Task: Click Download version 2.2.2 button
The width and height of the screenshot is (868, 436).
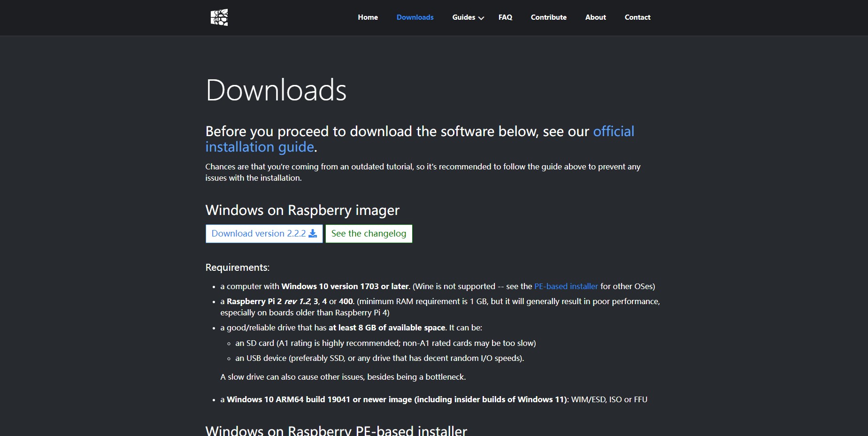Action: (x=264, y=234)
